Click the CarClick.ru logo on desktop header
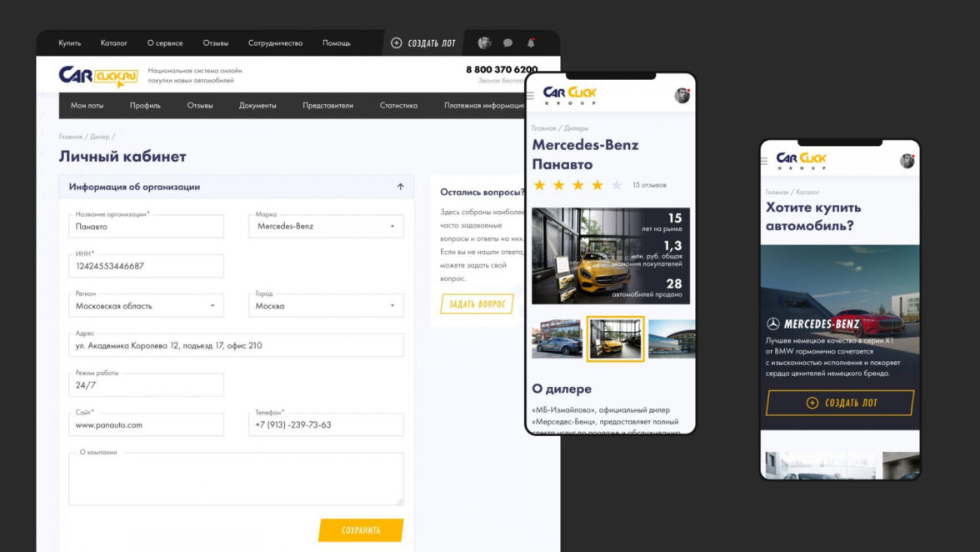This screenshot has height=552, width=980. [x=98, y=76]
